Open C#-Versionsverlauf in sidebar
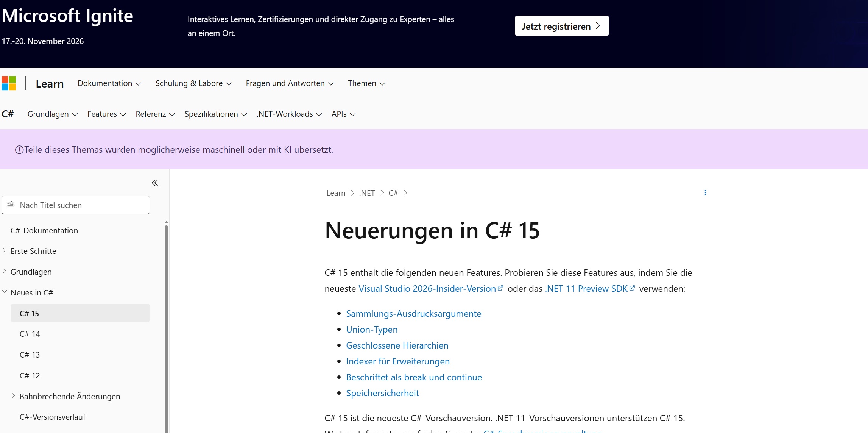 pos(53,417)
